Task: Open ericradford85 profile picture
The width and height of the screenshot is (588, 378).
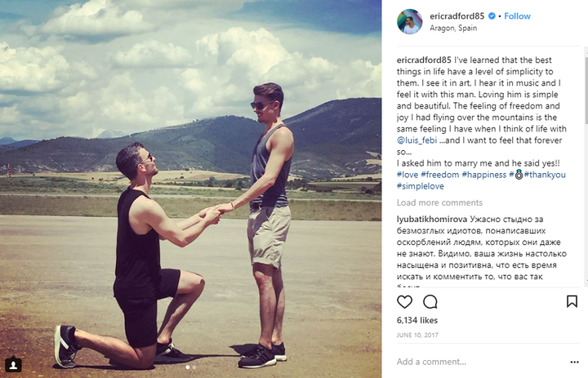Action: click(x=410, y=22)
